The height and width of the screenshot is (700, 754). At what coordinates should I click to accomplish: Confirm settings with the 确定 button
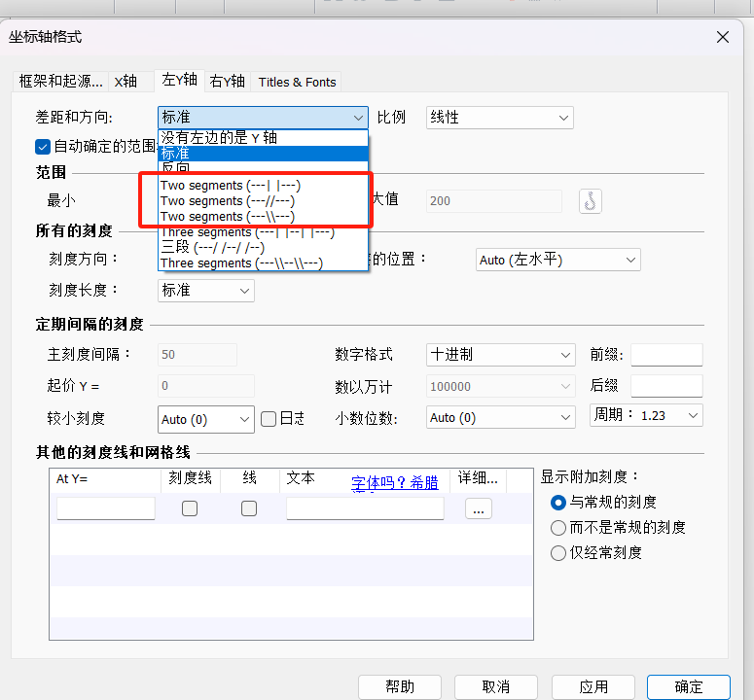pos(688,686)
